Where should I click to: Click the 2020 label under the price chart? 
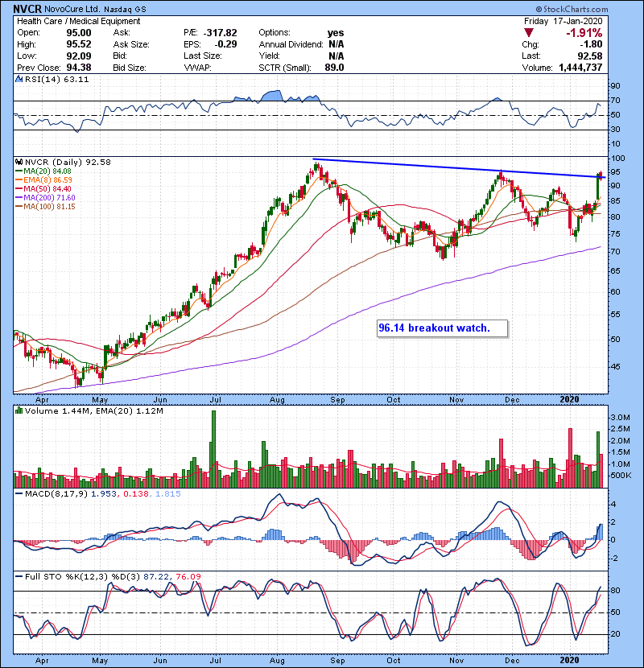(569, 400)
